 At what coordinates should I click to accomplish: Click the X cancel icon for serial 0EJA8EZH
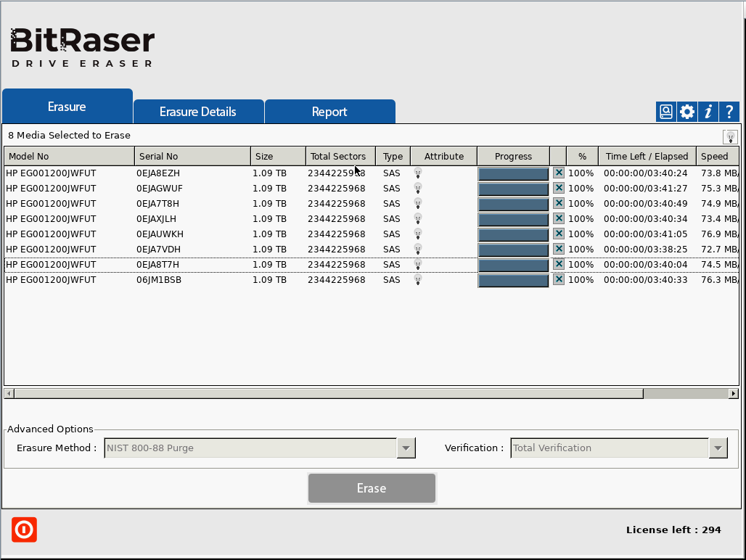(559, 173)
